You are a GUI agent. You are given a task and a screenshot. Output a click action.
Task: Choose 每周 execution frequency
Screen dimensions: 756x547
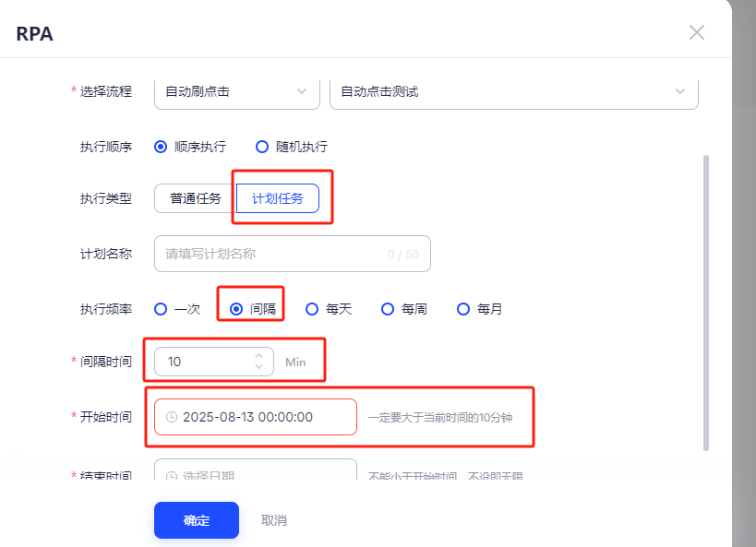404,309
